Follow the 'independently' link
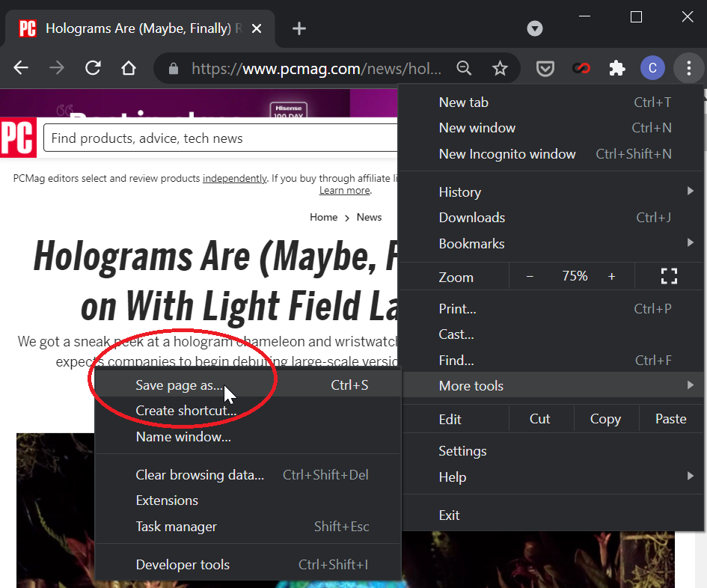Image resolution: width=707 pixels, height=588 pixels. coord(234,178)
